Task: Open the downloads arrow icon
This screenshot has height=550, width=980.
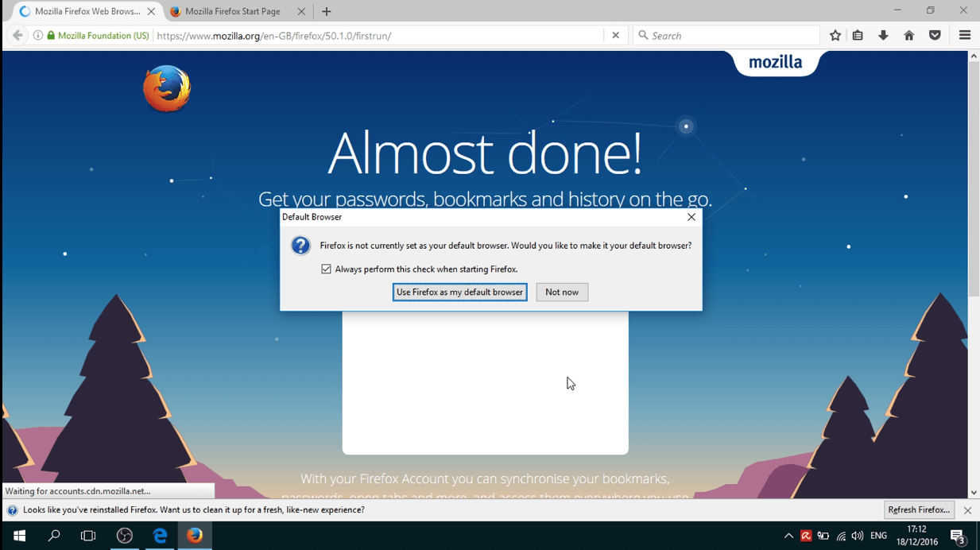Action: coord(883,36)
